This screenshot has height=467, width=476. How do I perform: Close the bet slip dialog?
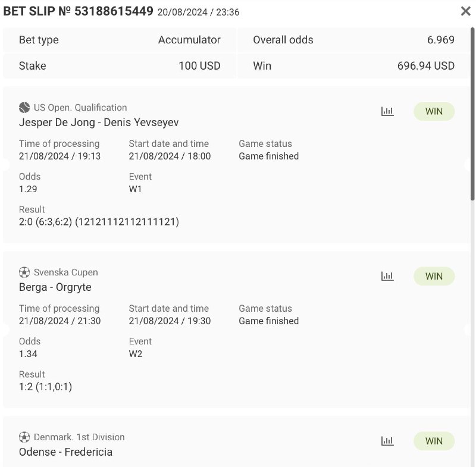[x=466, y=11]
